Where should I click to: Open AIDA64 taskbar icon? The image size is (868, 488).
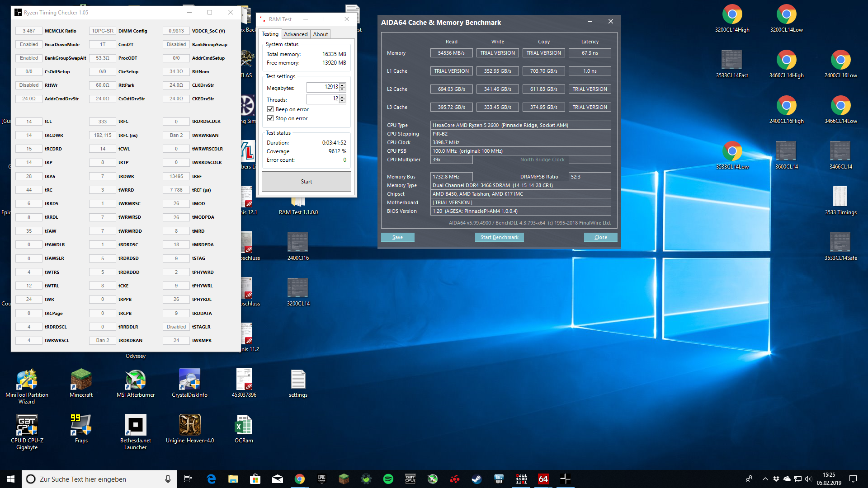pyautogui.click(x=543, y=479)
